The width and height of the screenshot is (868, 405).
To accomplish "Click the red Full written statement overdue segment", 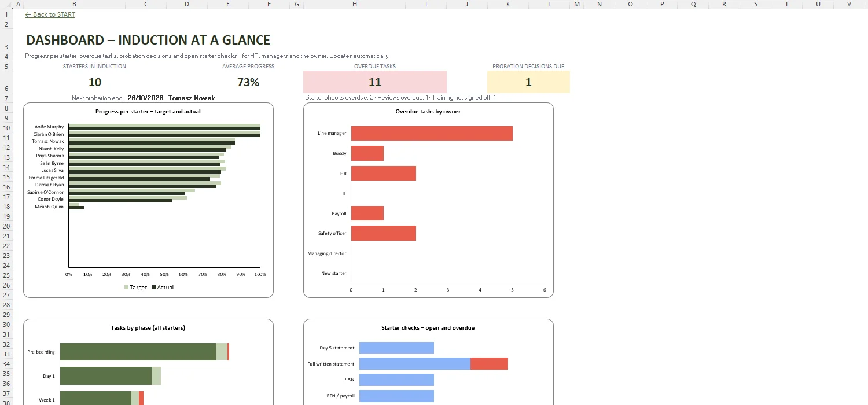I will click(x=489, y=363).
